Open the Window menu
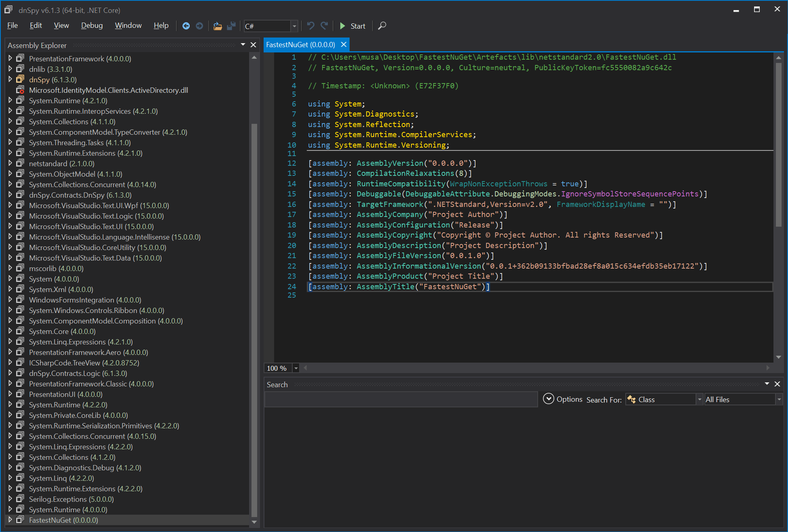The width and height of the screenshot is (788, 532). coord(128,25)
